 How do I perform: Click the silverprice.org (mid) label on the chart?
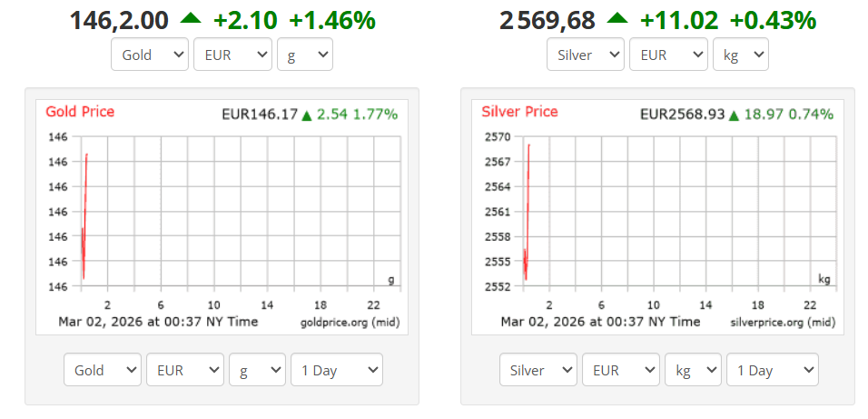[x=782, y=323]
